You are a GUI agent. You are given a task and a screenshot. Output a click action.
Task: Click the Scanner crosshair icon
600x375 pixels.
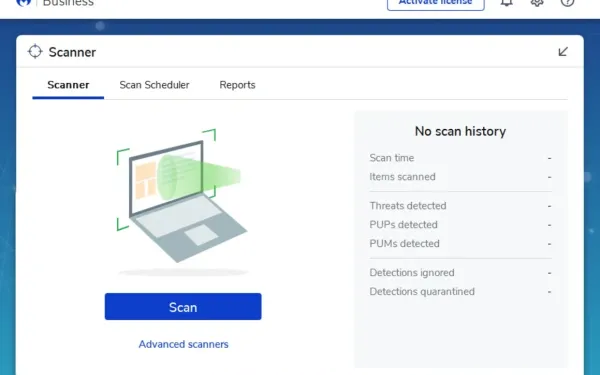(35, 51)
